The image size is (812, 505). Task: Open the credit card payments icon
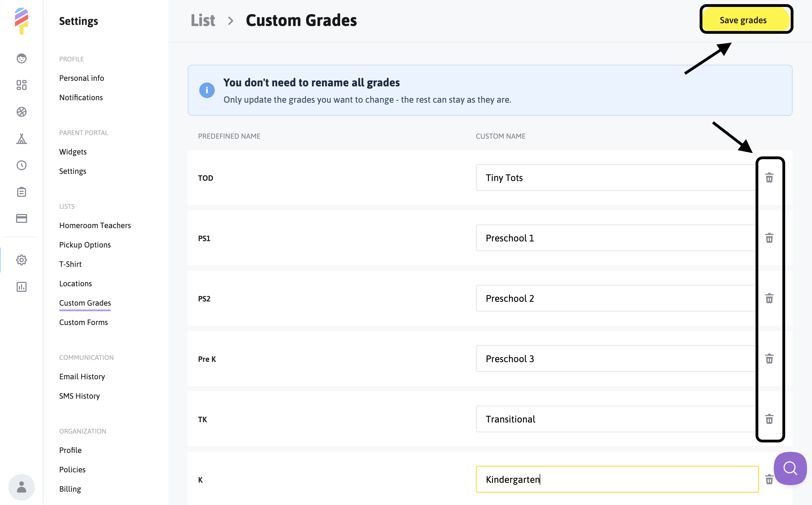[21, 218]
